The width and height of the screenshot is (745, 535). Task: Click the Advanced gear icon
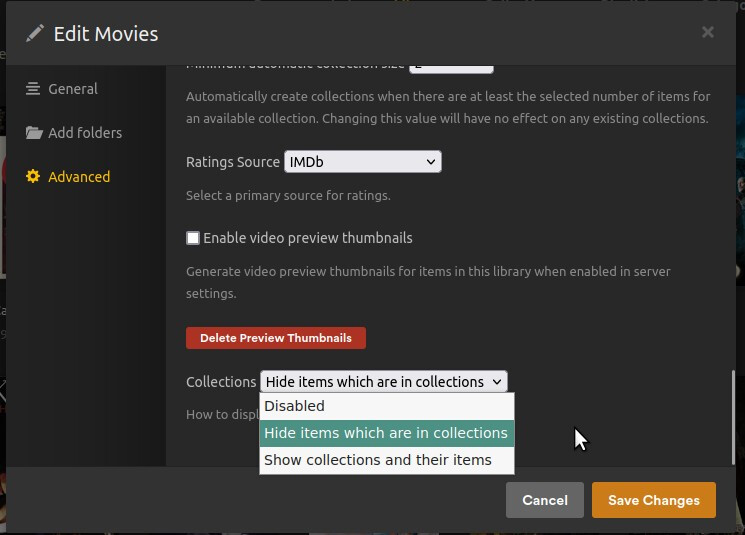(33, 176)
